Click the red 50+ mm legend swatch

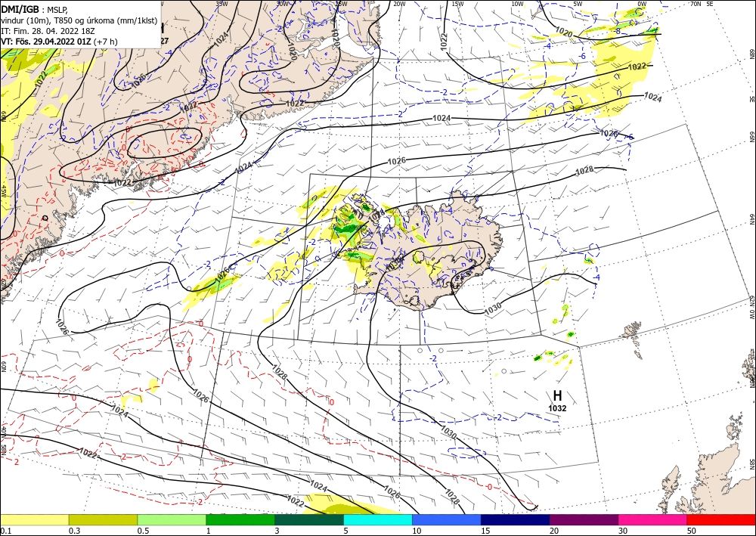click(x=721, y=519)
